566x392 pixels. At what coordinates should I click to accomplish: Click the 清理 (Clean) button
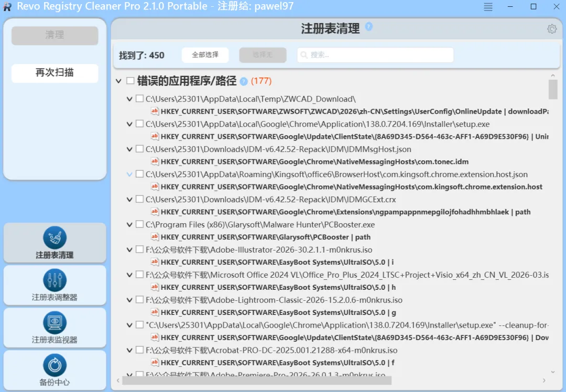pos(55,35)
